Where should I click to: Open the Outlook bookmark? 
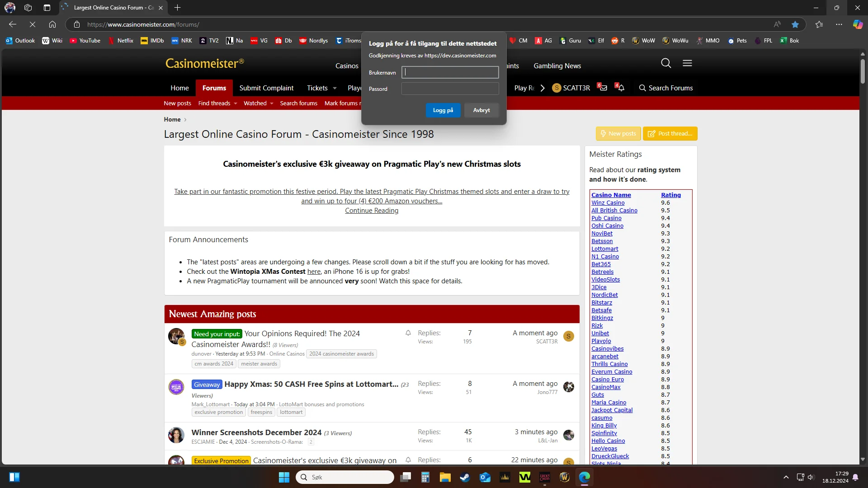[20, 41]
